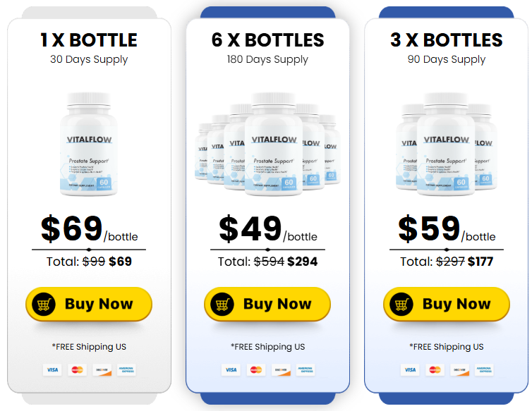Viewport: 532px width, 411px height.
Task: Click the "3 X BOTTLES" heading
Action: click(447, 40)
